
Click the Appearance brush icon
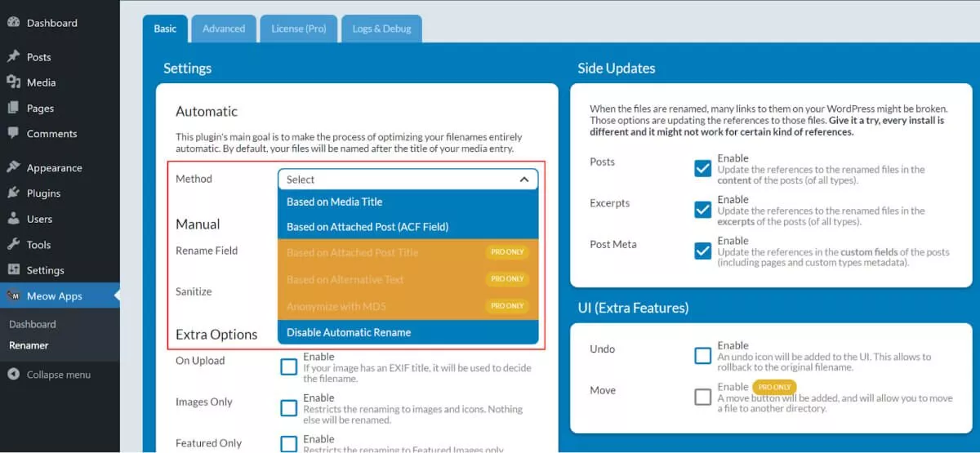click(x=13, y=167)
